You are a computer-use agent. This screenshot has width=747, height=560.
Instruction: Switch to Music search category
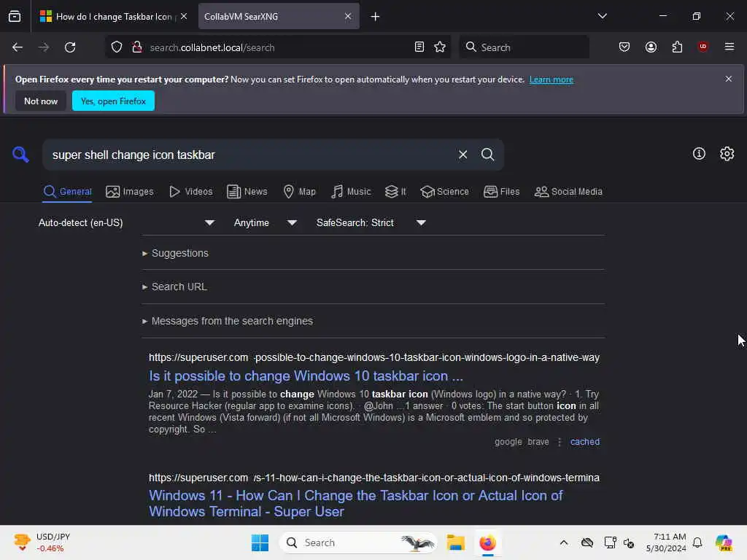tap(351, 192)
